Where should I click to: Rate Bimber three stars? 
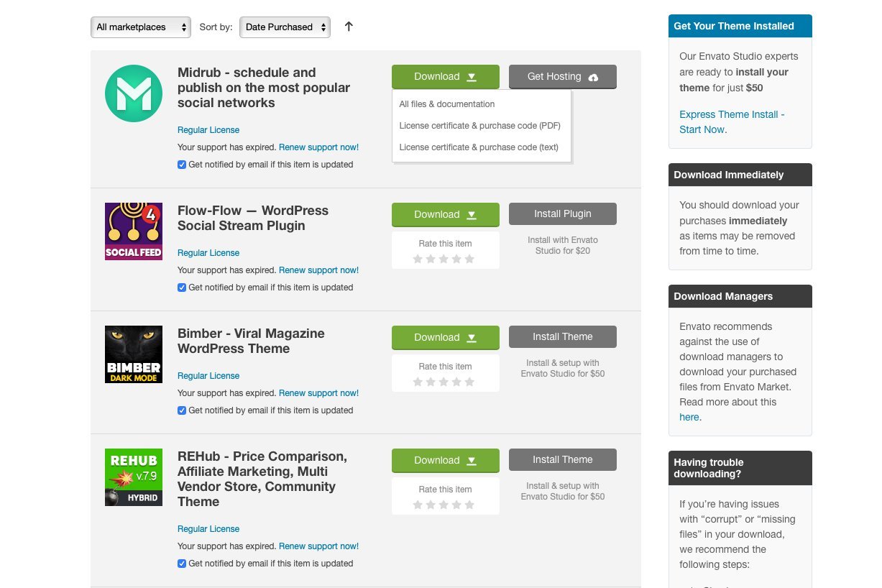(444, 382)
